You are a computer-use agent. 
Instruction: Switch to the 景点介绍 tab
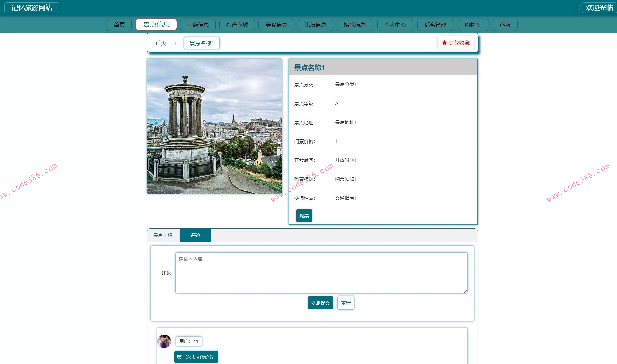pyautogui.click(x=163, y=235)
